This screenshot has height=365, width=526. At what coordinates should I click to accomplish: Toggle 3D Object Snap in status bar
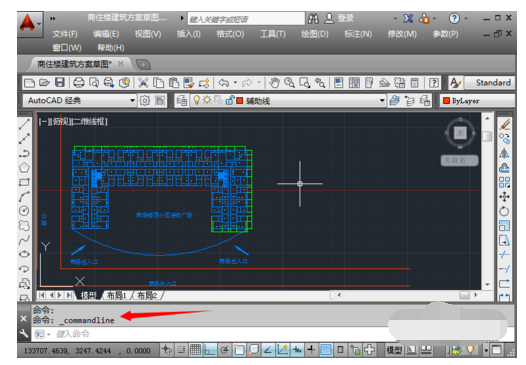click(254, 350)
